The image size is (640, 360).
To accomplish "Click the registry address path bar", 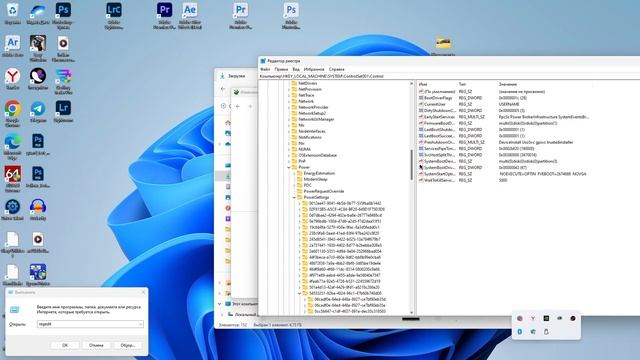I will tap(449, 76).
